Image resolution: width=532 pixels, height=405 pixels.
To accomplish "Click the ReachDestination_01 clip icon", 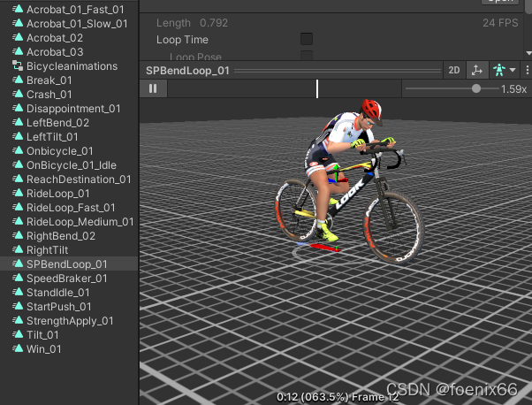I will point(18,179).
